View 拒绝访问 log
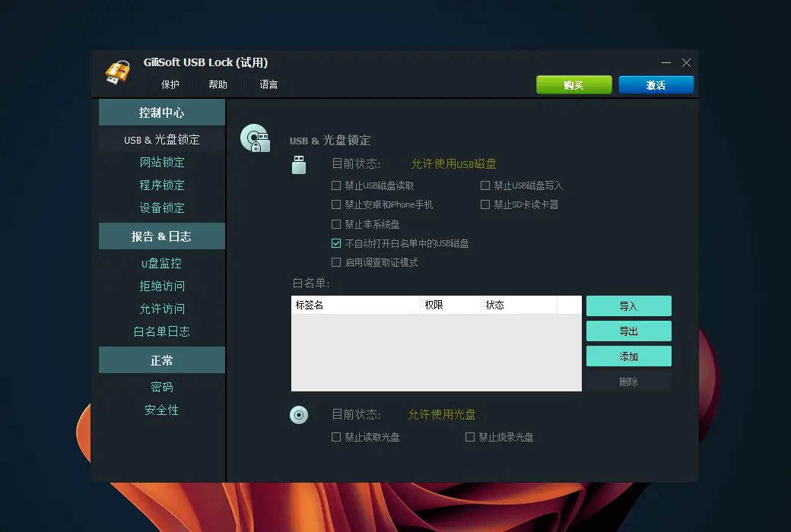Screen dimensions: 791x532 click(x=162, y=286)
